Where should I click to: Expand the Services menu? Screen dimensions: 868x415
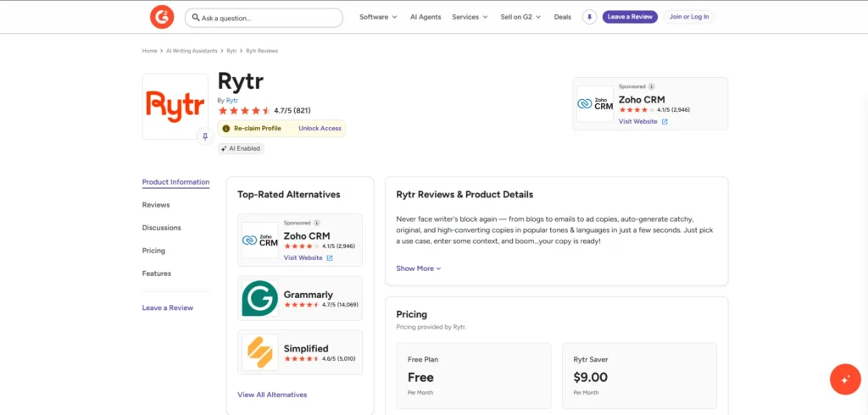(470, 17)
